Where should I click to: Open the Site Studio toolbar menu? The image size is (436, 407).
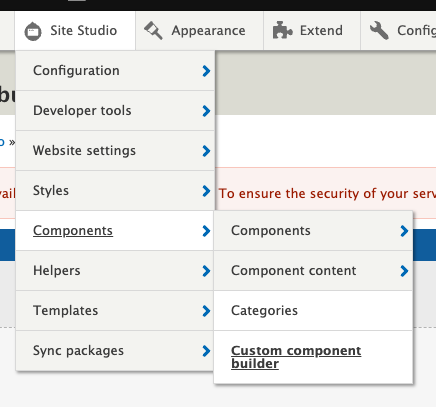click(x=75, y=31)
